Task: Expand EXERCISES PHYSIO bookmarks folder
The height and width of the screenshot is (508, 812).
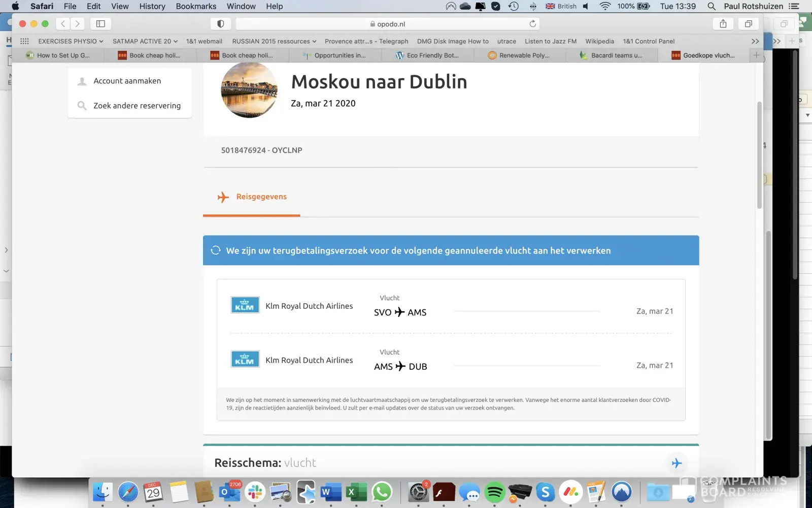Action: (71, 41)
